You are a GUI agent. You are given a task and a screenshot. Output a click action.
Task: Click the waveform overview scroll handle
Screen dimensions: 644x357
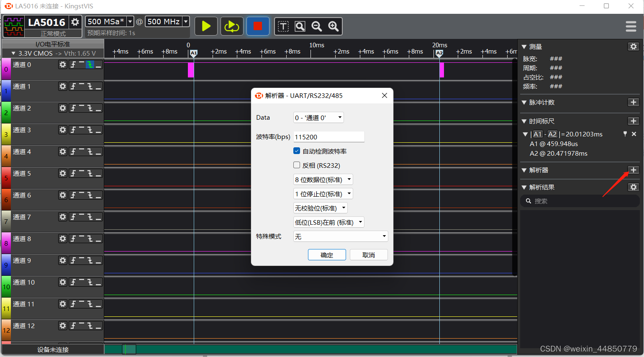pyautogui.click(x=129, y=349)
